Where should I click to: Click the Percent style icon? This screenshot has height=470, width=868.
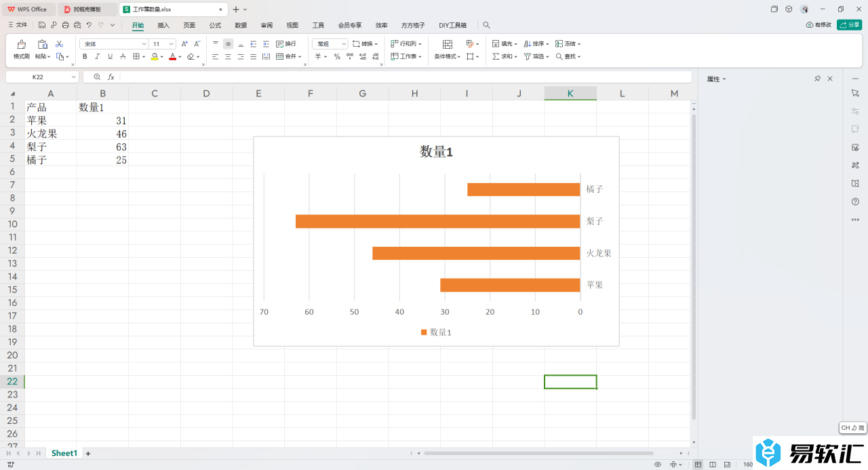click(x=336, y=57)
